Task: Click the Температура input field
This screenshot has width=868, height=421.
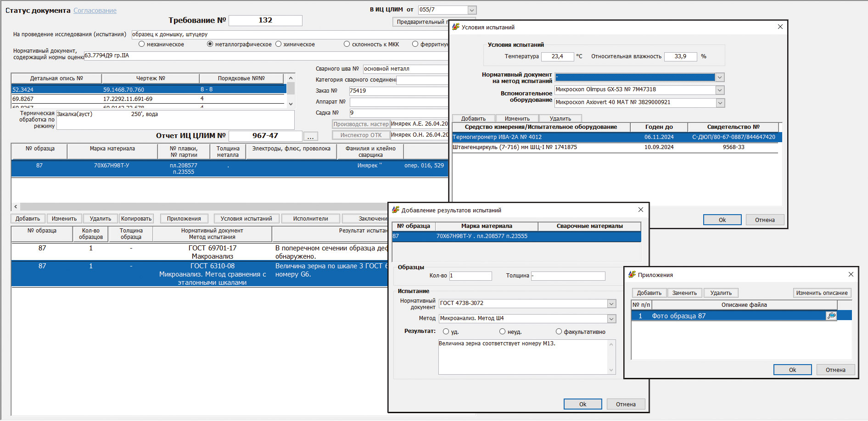Action: click(557, 56)
